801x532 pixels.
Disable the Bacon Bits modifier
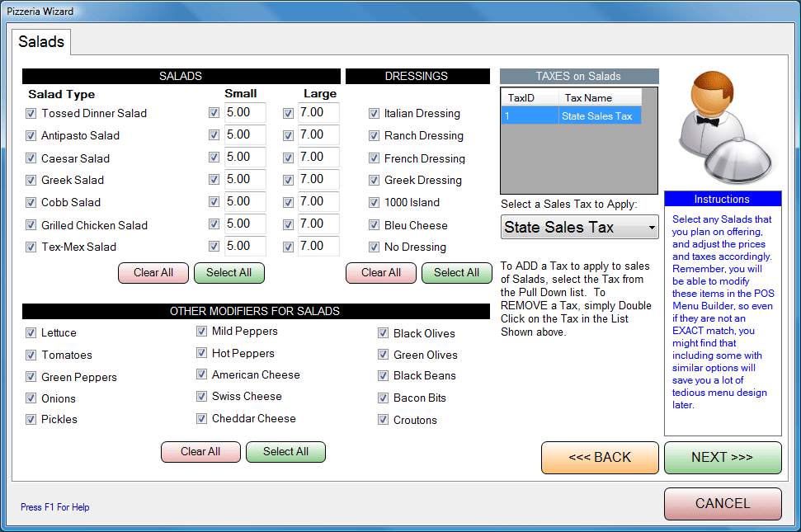(383, 398)
